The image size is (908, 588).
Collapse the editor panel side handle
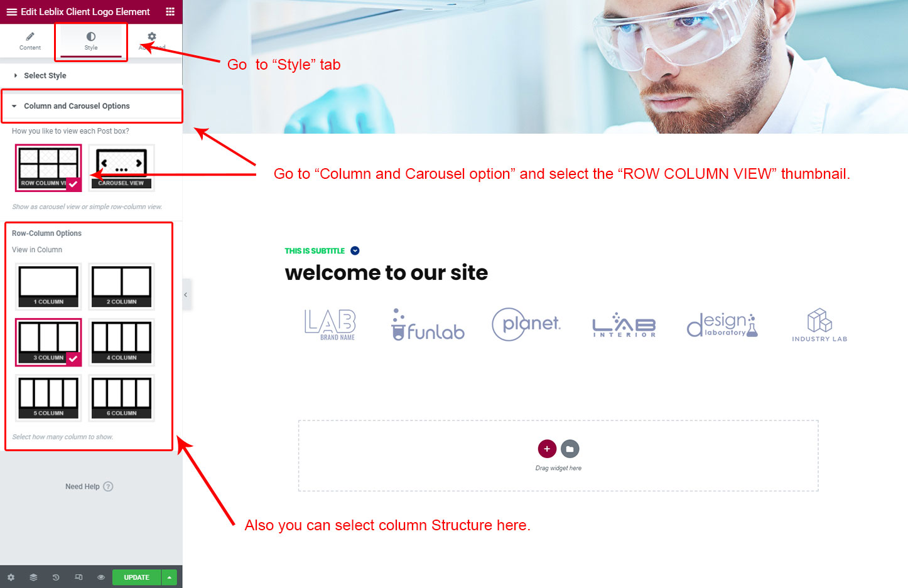(186, 294)
